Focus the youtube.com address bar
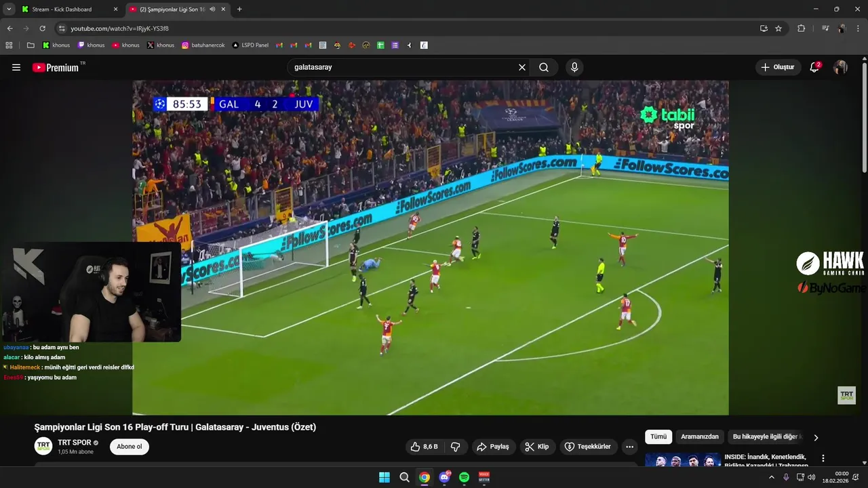This screenshot has width=868, height=488. 407,28
